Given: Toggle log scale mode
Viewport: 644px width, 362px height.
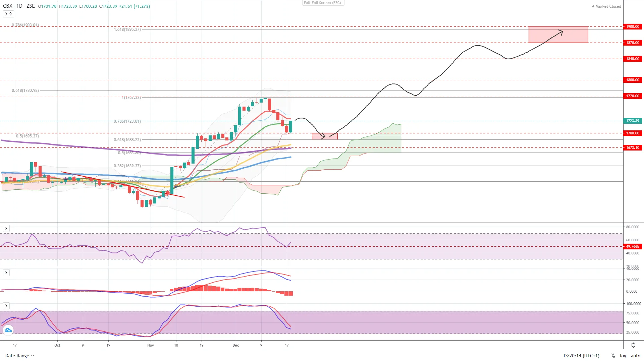Looking at the screenshot, I should point(623,356).
